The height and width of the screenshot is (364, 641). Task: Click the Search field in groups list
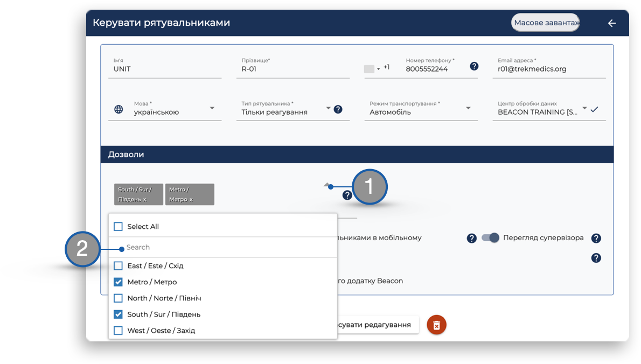(x=223, y=247)
